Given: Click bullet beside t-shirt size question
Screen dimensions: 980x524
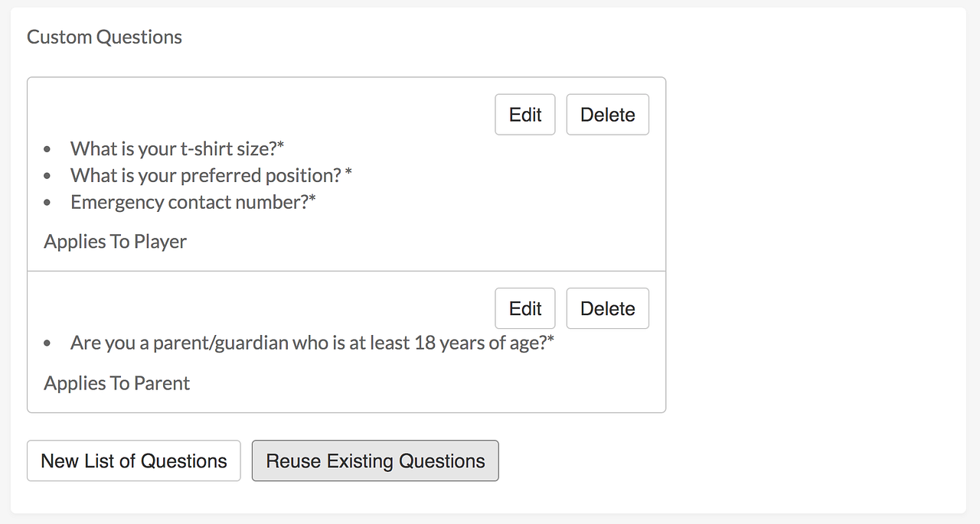Looking at the screenshot, I should pos(48,149).
